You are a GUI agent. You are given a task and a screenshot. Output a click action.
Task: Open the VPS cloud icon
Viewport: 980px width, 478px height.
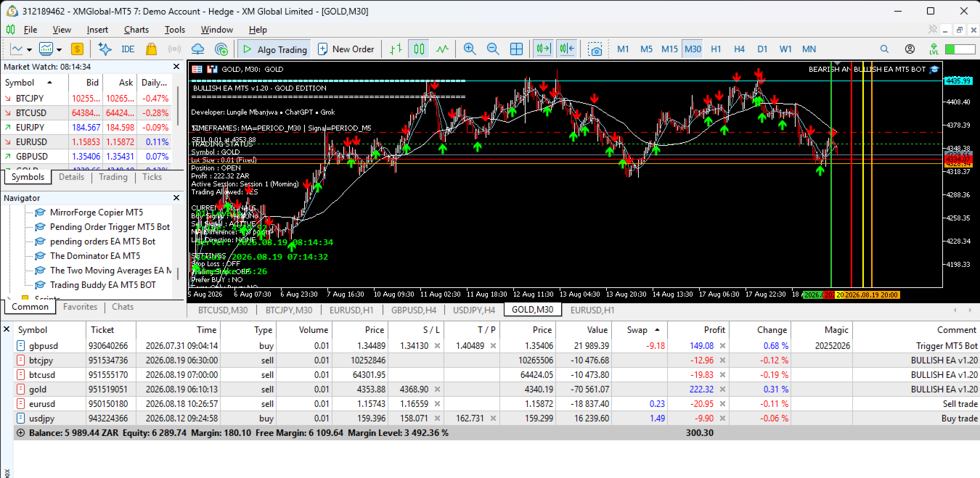pyautogui.click(x=197, y=49)
